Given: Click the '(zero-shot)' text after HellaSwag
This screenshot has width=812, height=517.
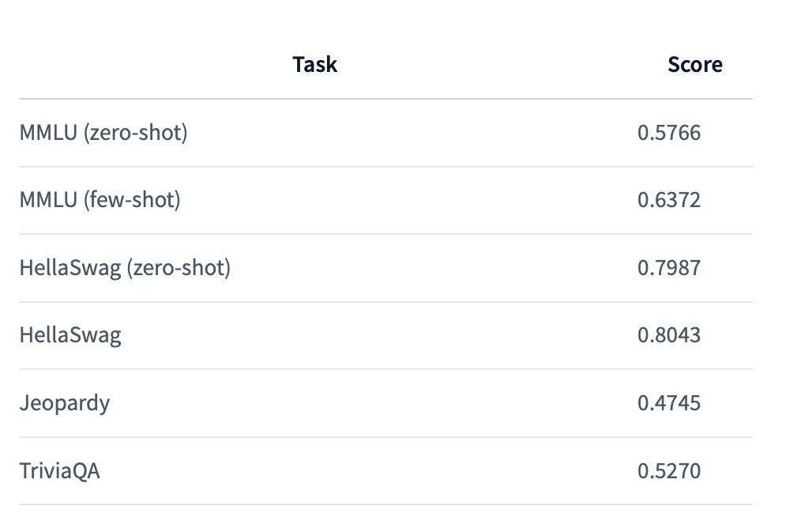Looking at the screenshot, I should click(x=179, y=268).
